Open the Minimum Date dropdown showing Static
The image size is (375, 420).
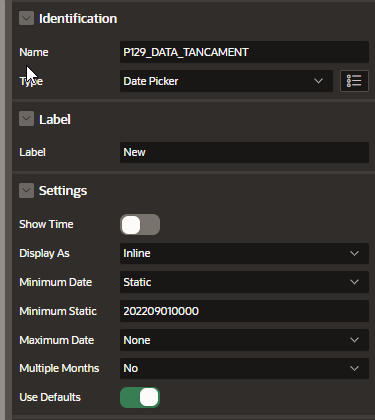coord(244,282)
